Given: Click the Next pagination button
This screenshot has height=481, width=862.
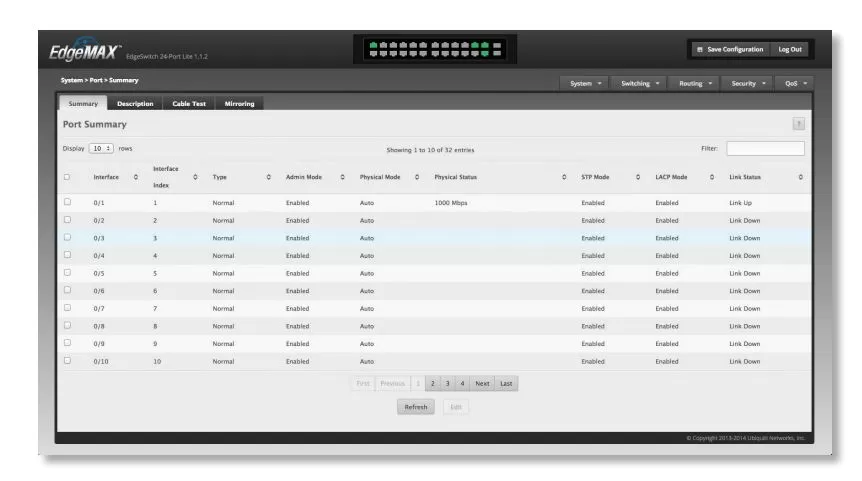Looking at the screenshot, I should click(x=482, y=383).
